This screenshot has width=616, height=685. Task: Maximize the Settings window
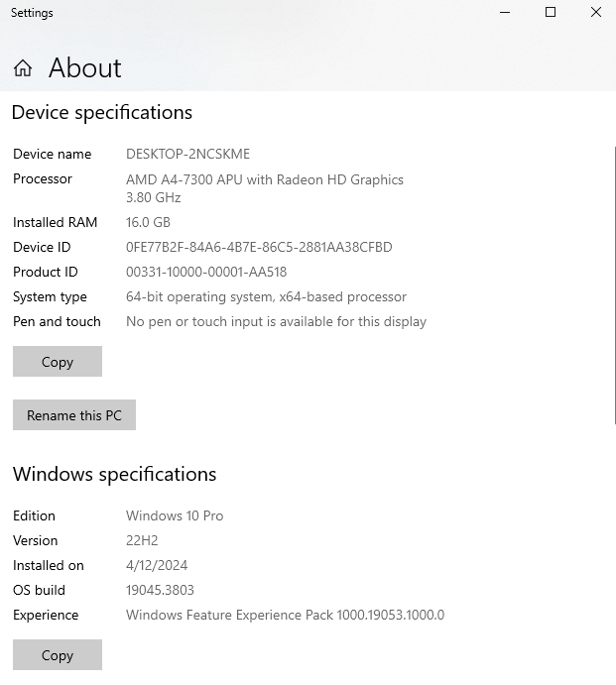[551, 12]
